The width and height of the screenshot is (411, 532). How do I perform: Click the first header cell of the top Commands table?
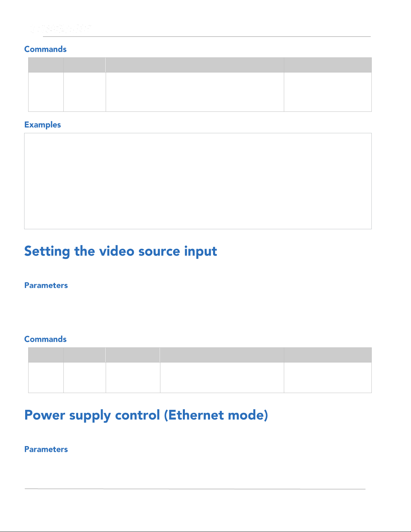tap(46, 65)
